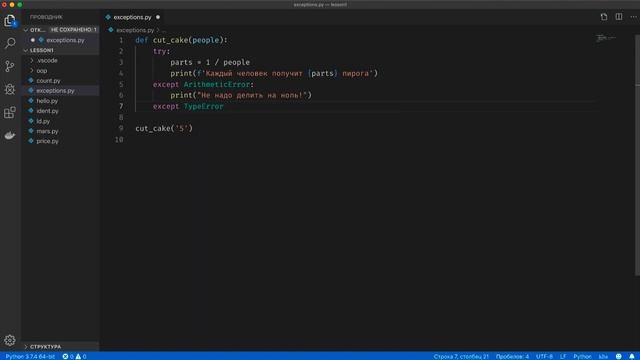Click the ПРОВОДНИК sidebar title
The height and width of the screenshot is (360, 640).
[46, 17]
